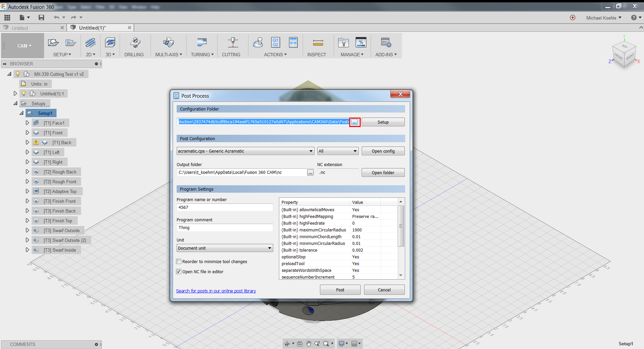Viewport: 644px width, 349px height.
Task: Click the Program name or number field
Action: pos(225,208)
